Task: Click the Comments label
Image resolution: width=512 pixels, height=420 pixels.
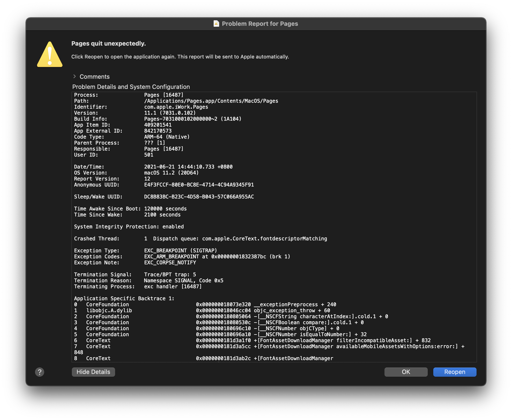Action: [95, 77]
